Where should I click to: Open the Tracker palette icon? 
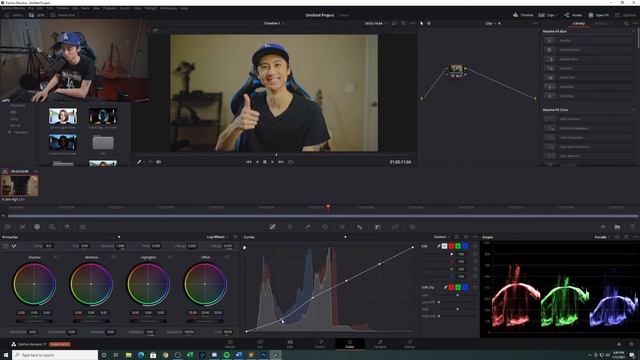pyautogui.click(x=342, y=227)
